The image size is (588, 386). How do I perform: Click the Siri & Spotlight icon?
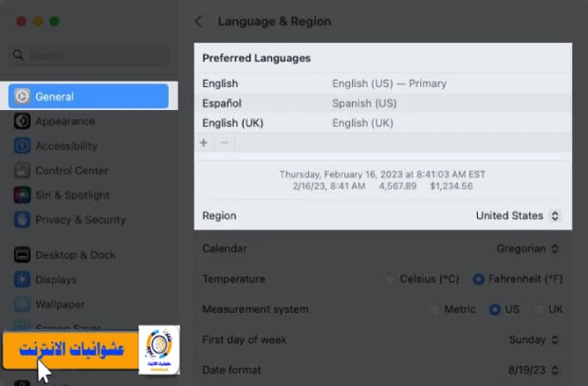22,195
